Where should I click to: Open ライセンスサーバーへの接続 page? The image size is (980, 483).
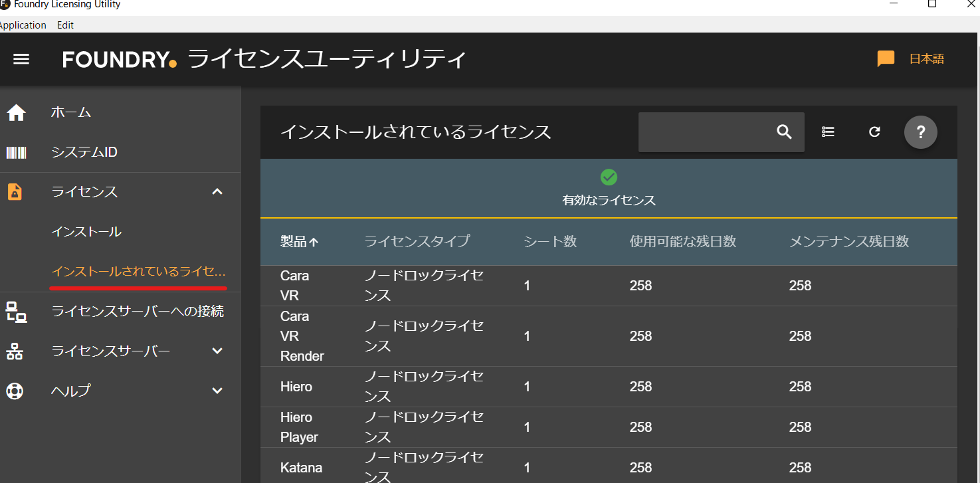click(138, 312)
